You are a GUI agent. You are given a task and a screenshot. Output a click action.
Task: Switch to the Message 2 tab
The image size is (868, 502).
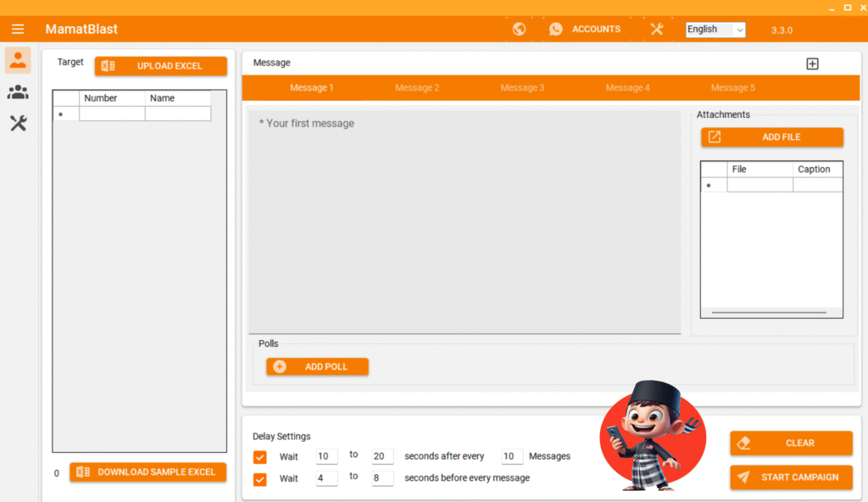(x=417, y=88)
